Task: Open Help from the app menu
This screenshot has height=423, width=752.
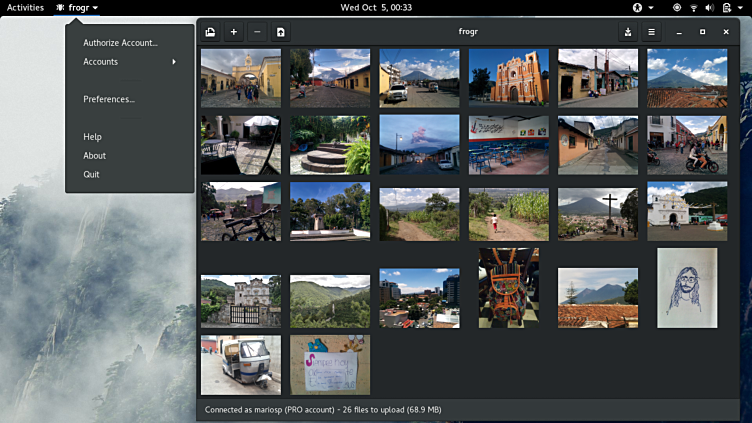Action: (93, 137)
